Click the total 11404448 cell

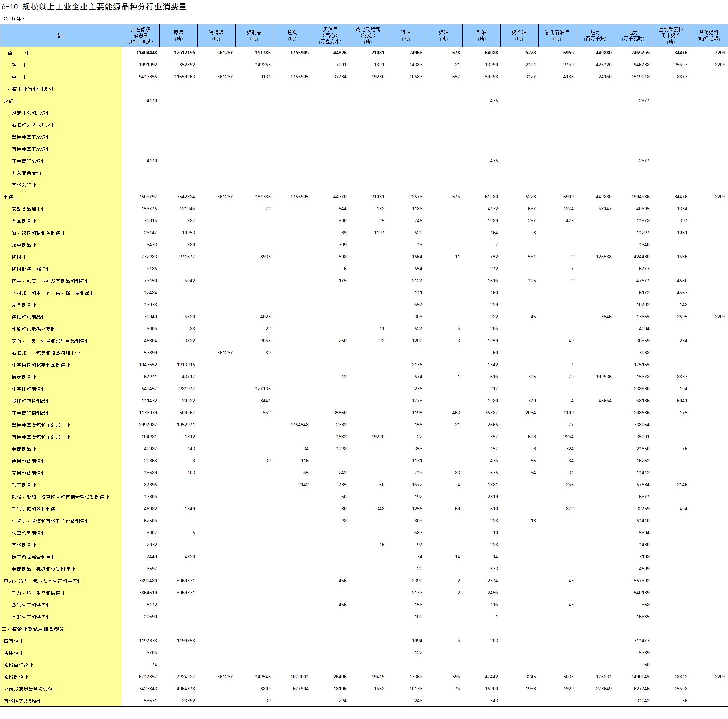tap(147, 53)
